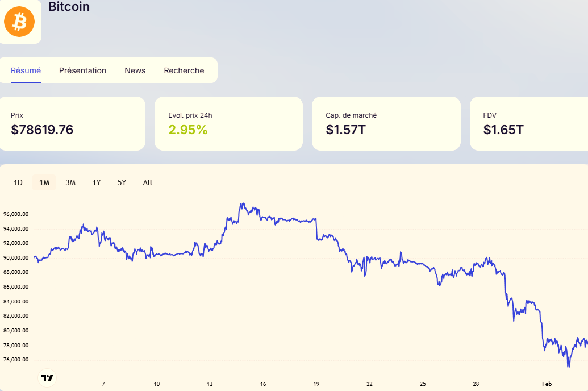
Task: Go to the News tab
Action: coord(135,70)
